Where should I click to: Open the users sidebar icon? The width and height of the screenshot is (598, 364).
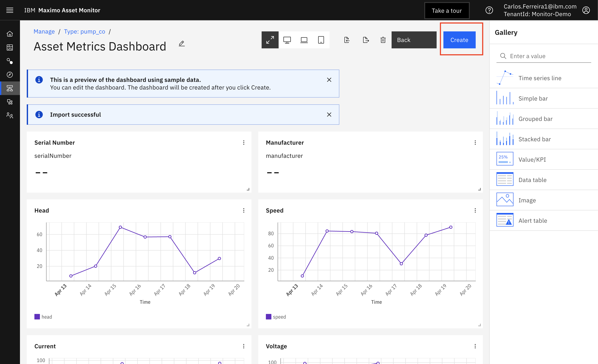[10, 115]
